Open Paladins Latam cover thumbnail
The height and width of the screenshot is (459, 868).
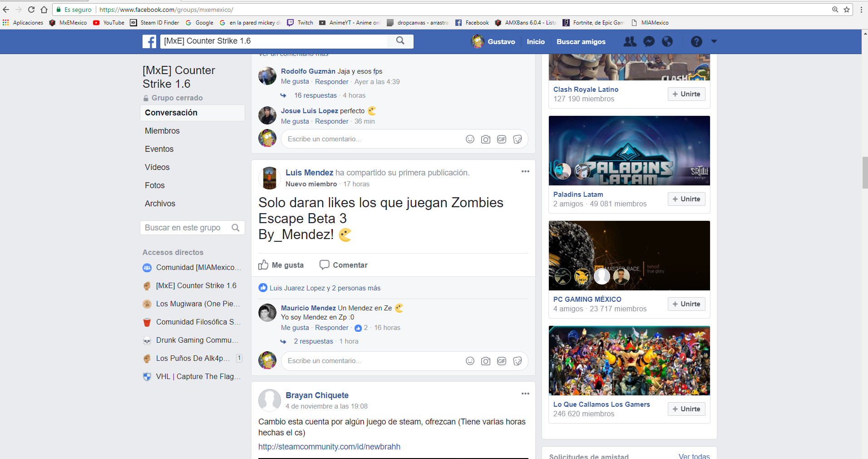click(629, 151)
